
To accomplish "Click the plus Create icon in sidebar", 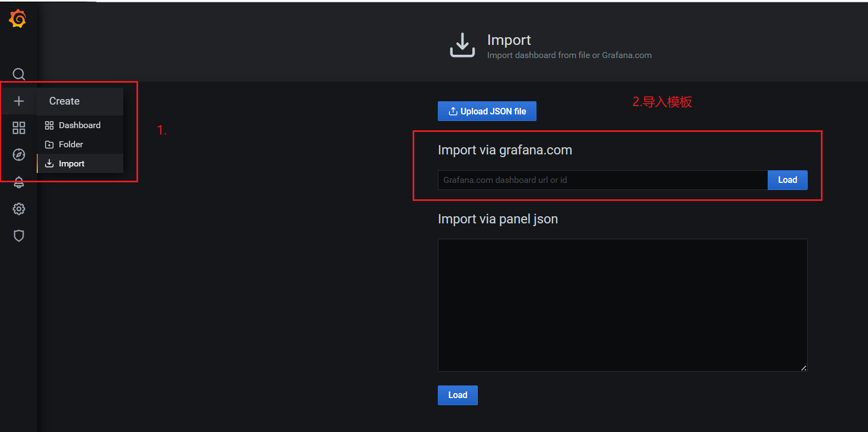I will coord(19,101).
